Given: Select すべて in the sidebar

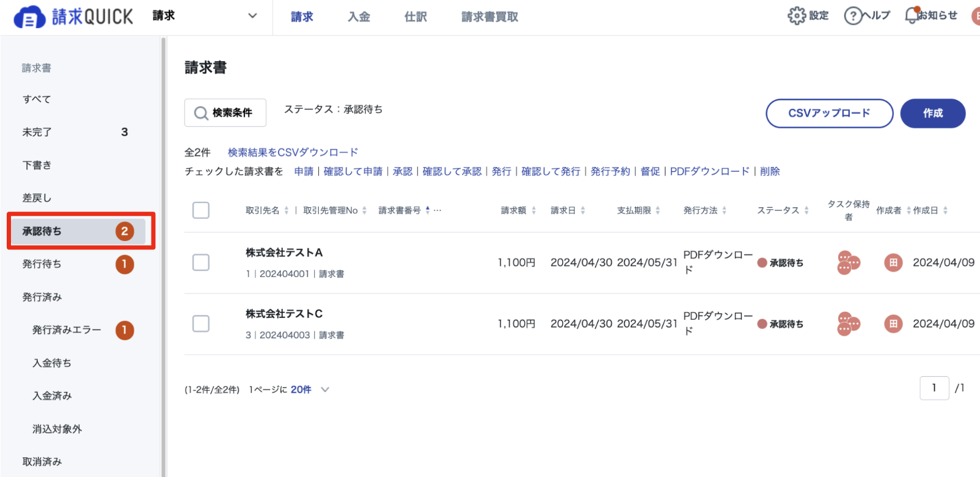Looking at the screenshot, I should click(x=37, y=99).
